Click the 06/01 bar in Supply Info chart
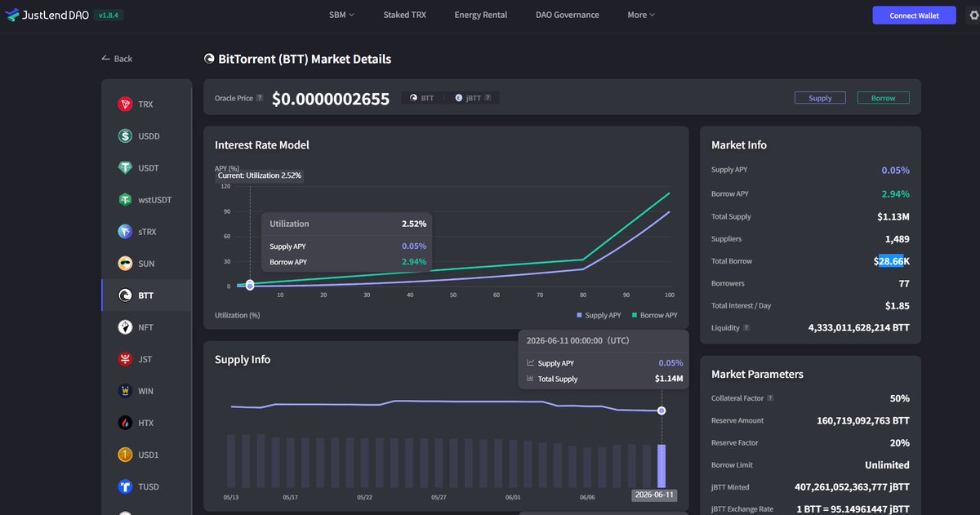Viewport: 980px width, 515px height. [x=513, y=464]
